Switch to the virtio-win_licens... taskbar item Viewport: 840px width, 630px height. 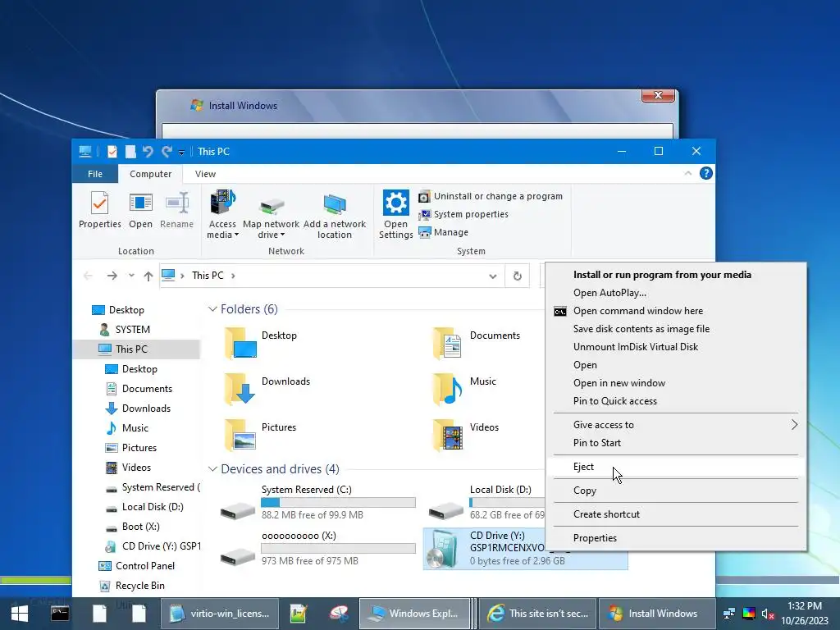[220, 614]
